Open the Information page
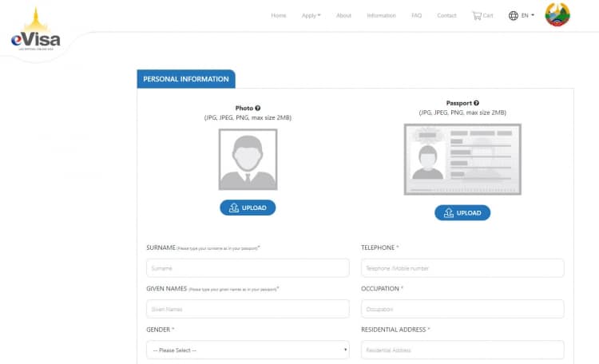Viewport: 599px width, 364px height. [x=381, y=16]
